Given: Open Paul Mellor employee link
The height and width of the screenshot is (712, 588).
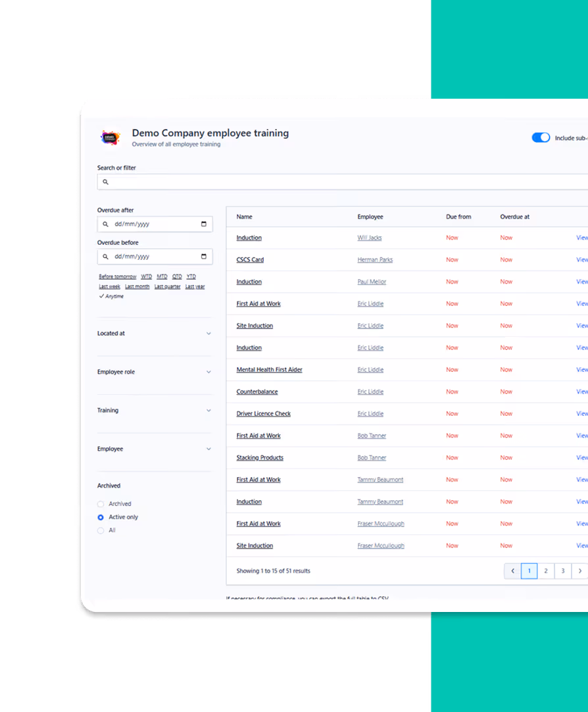Looking at the screenshot, I should pyautogui.click(x=372, y=282).
